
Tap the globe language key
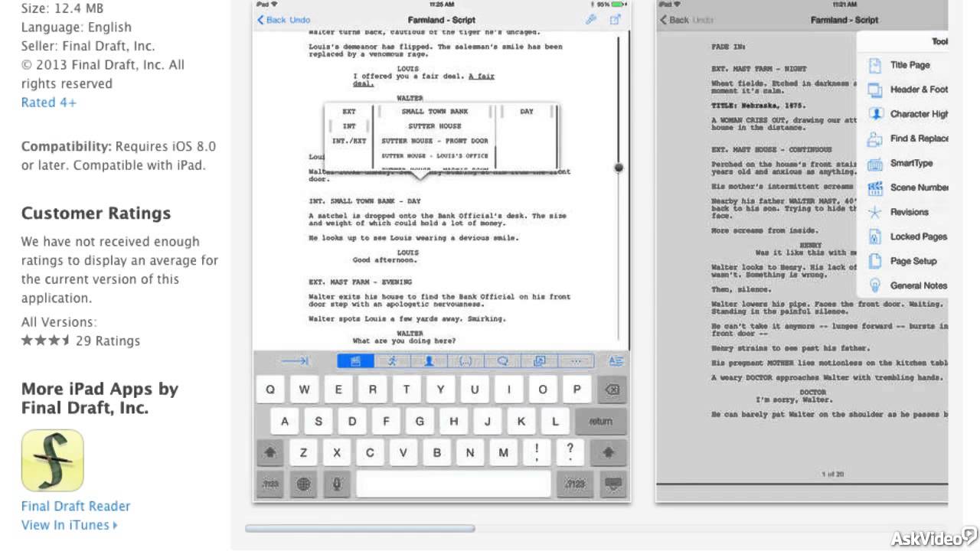pyautogui.click(x=304, y=484)
